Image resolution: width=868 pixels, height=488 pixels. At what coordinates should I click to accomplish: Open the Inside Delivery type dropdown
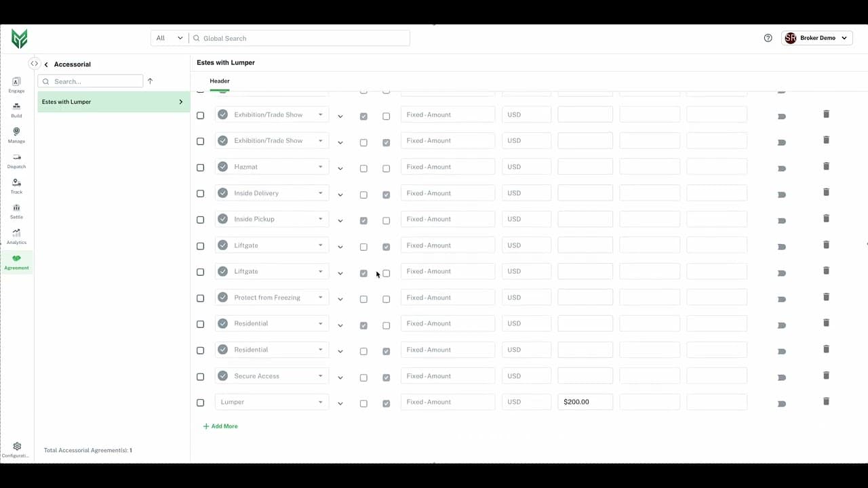point(272,193)
